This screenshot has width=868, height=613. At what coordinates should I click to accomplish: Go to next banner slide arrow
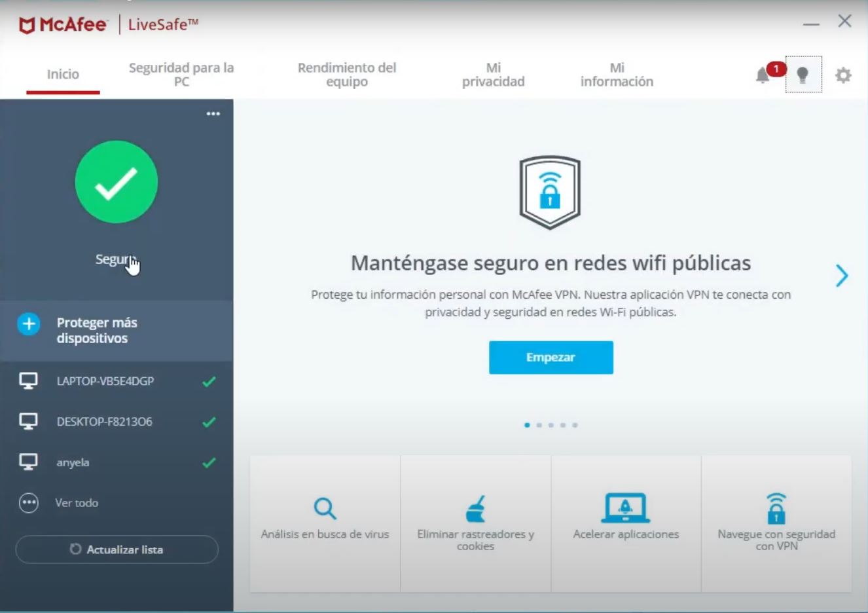point(842,276)
